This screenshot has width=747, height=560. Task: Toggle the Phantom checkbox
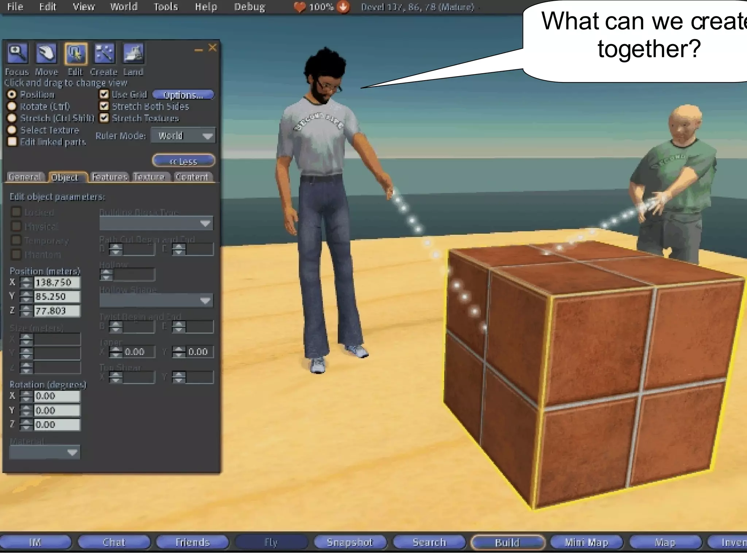[x=16, y=254]
